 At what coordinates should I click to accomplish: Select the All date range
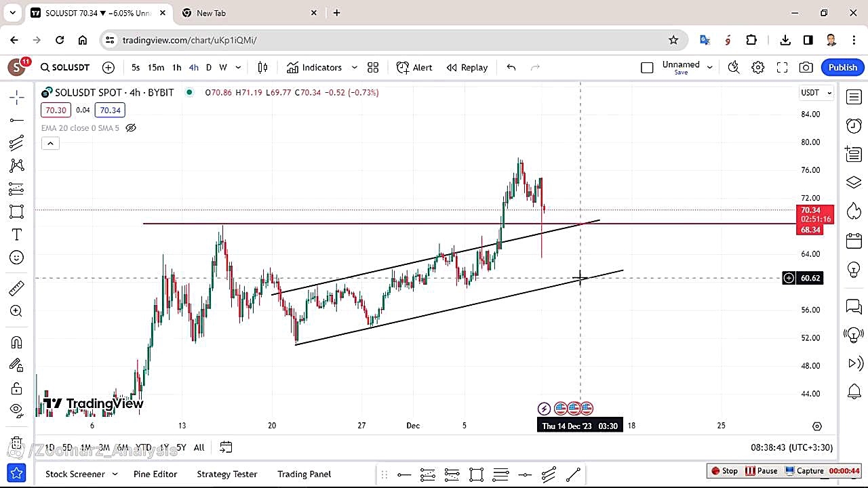[199, 447]
